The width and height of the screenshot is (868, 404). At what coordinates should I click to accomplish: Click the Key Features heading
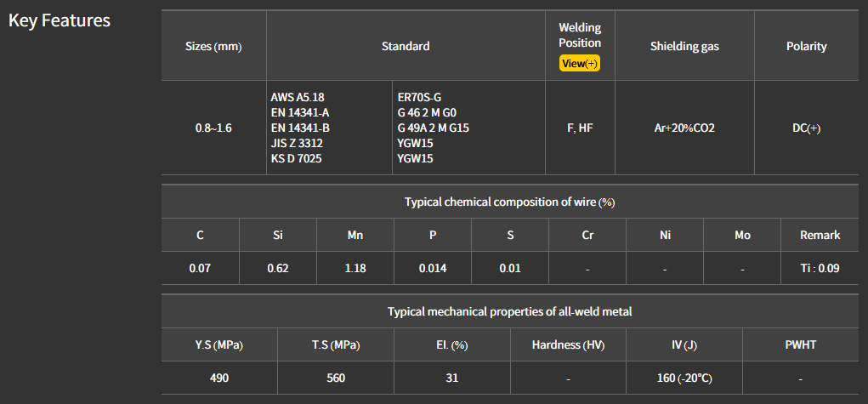[60, 20]
